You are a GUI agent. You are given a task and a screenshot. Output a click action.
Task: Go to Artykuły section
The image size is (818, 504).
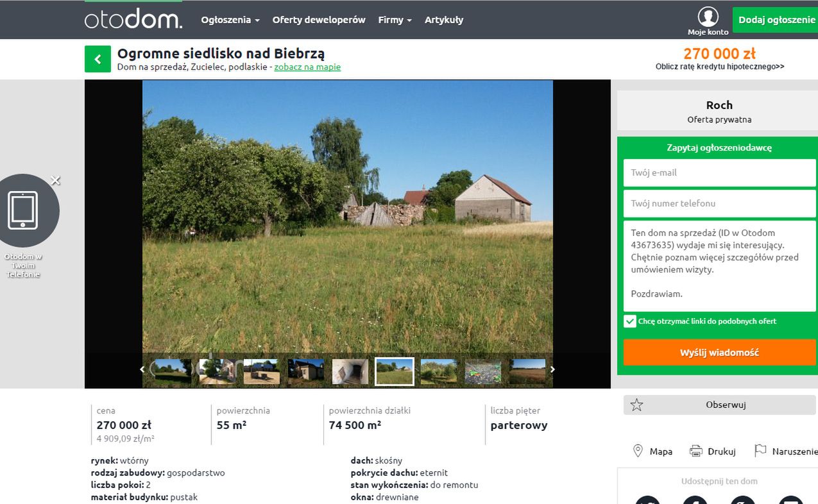[x=444, y=20]
